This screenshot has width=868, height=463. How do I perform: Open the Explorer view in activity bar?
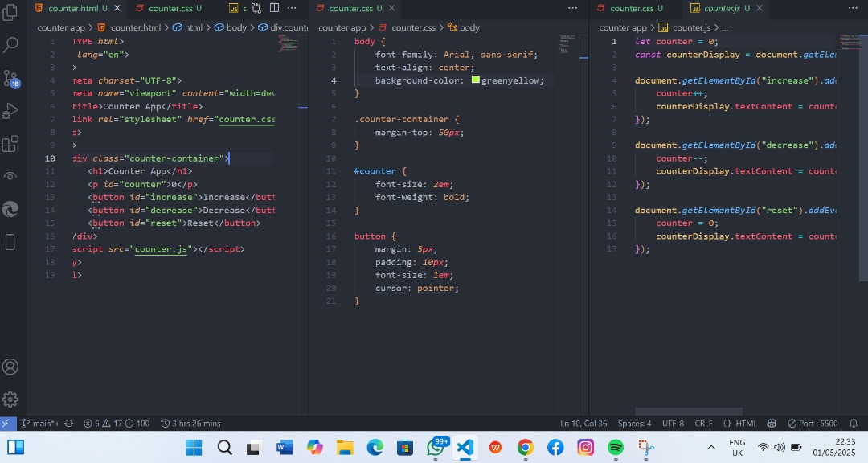click(10, 11)
